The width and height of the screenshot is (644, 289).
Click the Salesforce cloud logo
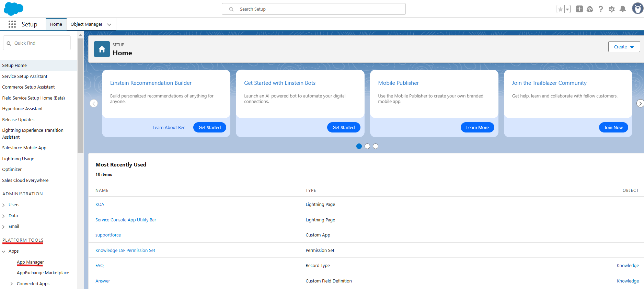click(13, 9)
